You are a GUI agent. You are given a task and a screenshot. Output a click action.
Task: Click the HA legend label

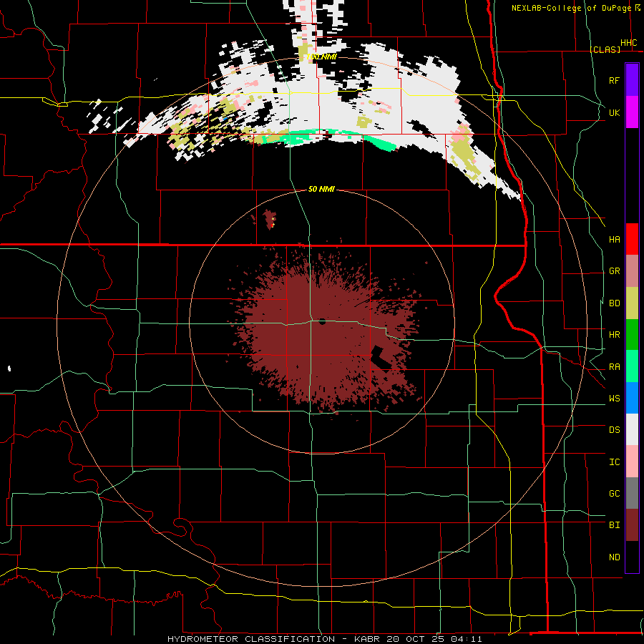(x=614, y=240)
